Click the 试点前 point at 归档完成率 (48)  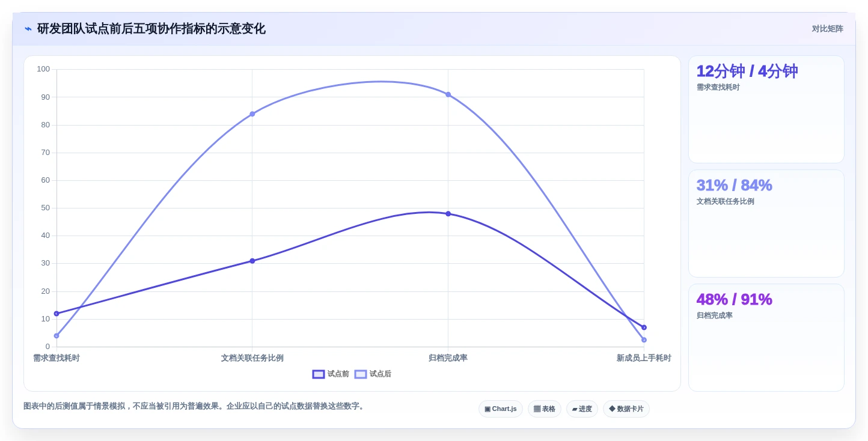(x=448, y=213)
